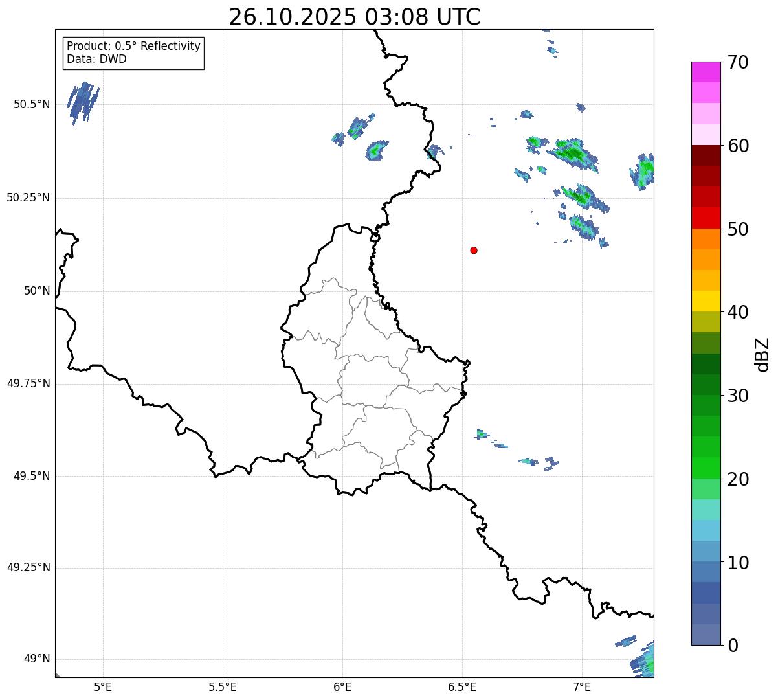Click the 49.5°N latitude label
Viewport: 778px width, 700px height.
click(31, 476)
